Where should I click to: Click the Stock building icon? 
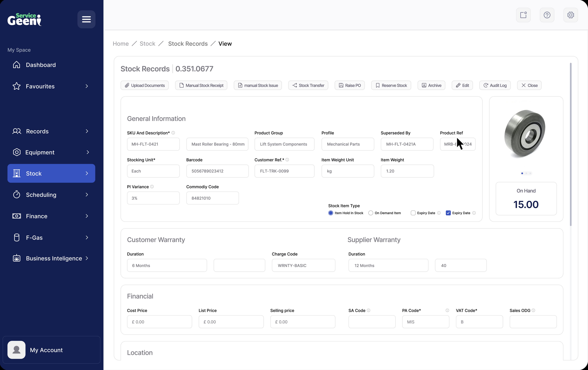[17, 173]
